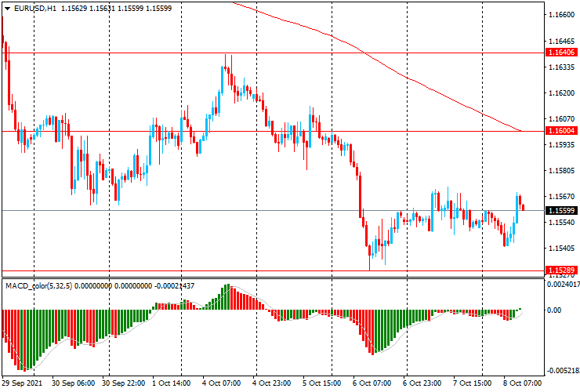Viewport: 580px width, 392px height.
Task: Select the current price label 1.15599
Action: pyautogui.click(x=561, y=211)
